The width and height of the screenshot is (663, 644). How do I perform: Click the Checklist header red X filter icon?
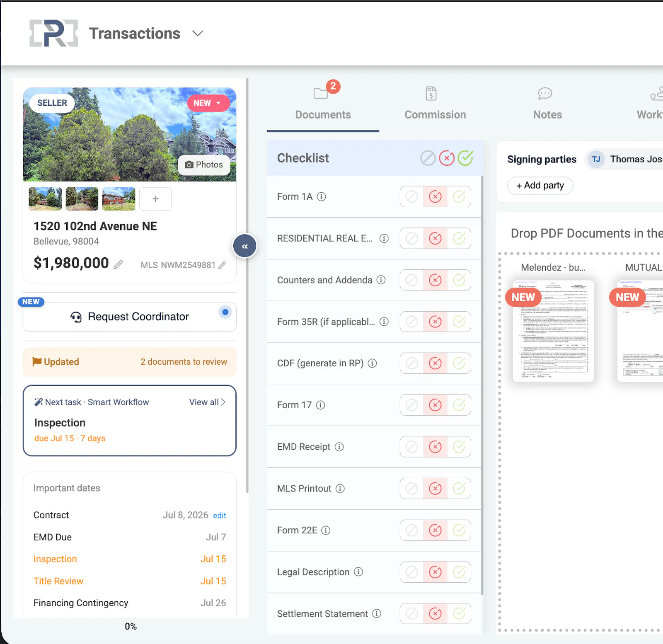click(x=447, y=158)
